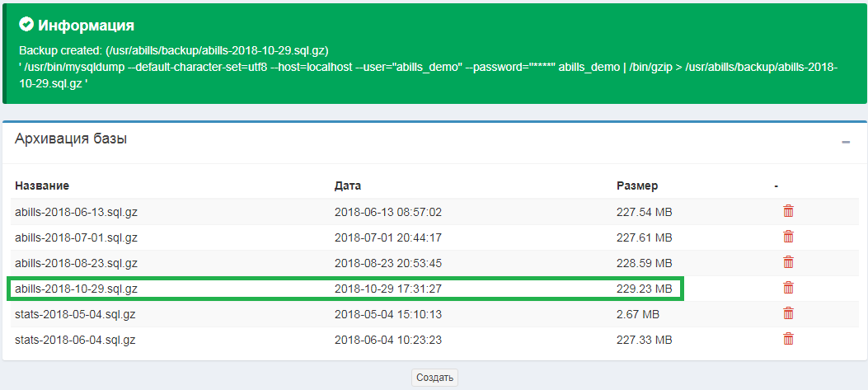Click trash icon for stats-2018-05-04.sql.gz

click(788, 313)
